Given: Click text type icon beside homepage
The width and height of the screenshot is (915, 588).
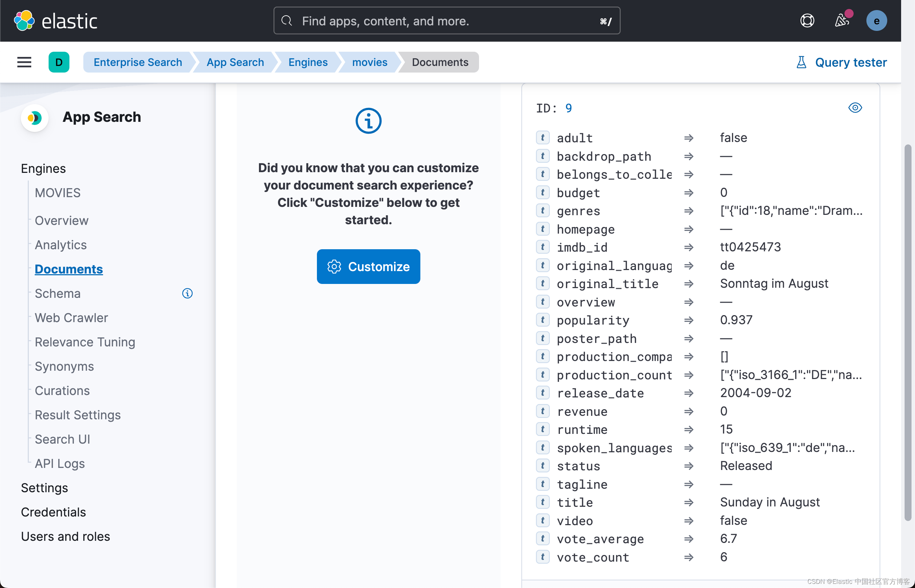Looking at the screenshot, I should 543,229.
